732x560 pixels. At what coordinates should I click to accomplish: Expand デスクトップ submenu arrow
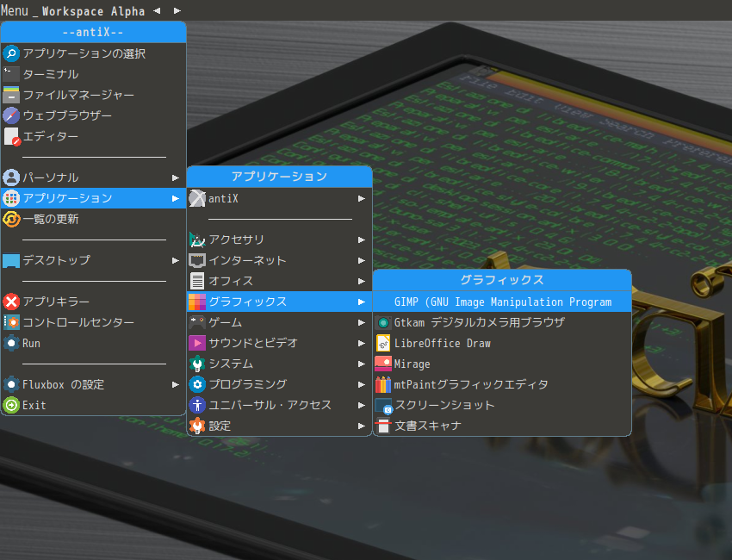tap(176, 260)
